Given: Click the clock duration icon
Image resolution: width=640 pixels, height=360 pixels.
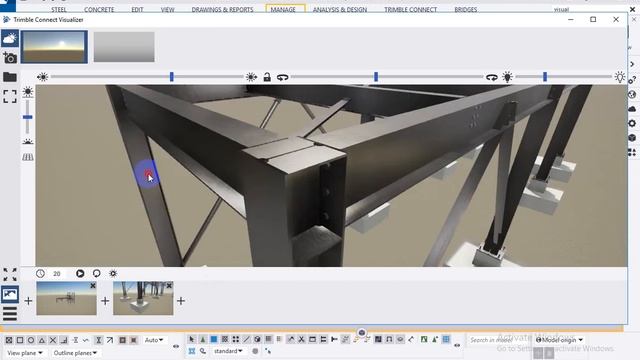Looking at the screenshot, I should [x=40, y=273].
